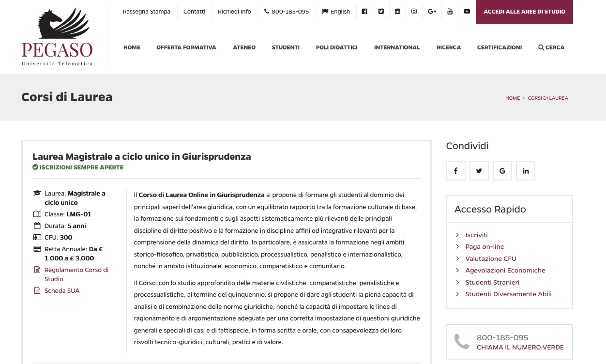Click the Corsi di Laurea page title
606x364 pixels.
67,97
